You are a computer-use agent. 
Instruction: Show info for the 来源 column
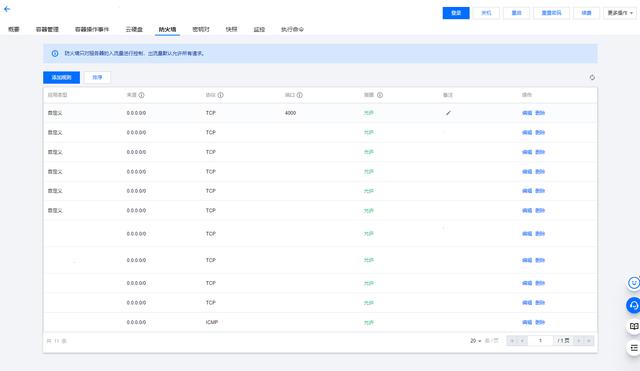[x=141, y=95]
